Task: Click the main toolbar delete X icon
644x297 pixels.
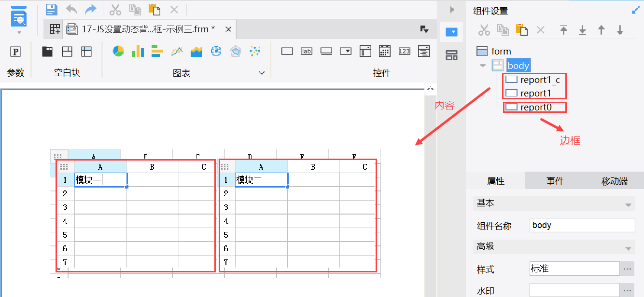Action: [174, 9]
